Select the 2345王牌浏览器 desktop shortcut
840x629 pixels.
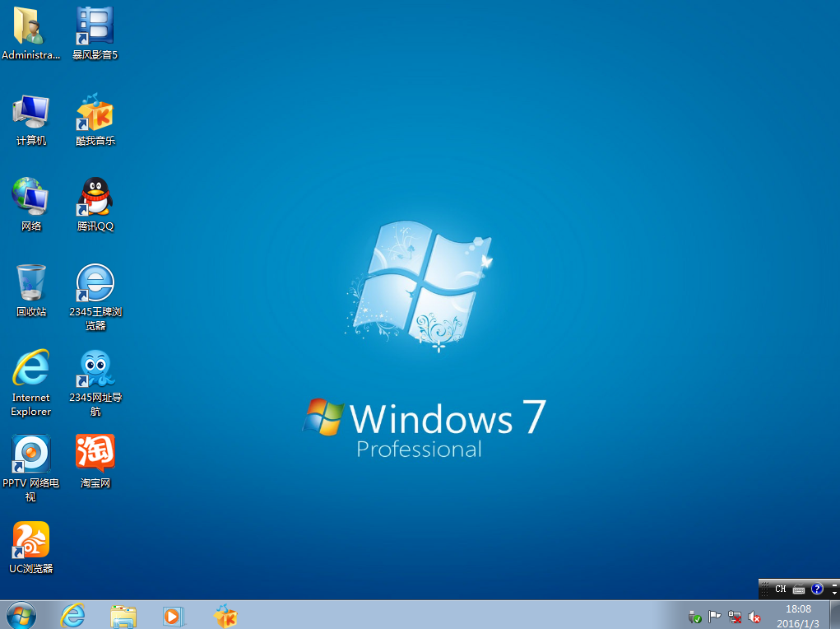click(95, 297)
